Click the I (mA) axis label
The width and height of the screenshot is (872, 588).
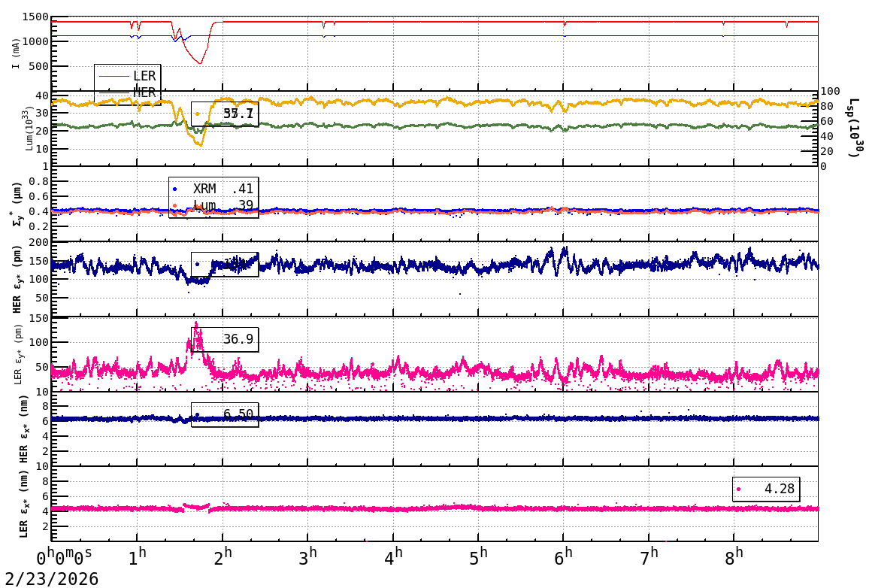(x=16, y=53)
